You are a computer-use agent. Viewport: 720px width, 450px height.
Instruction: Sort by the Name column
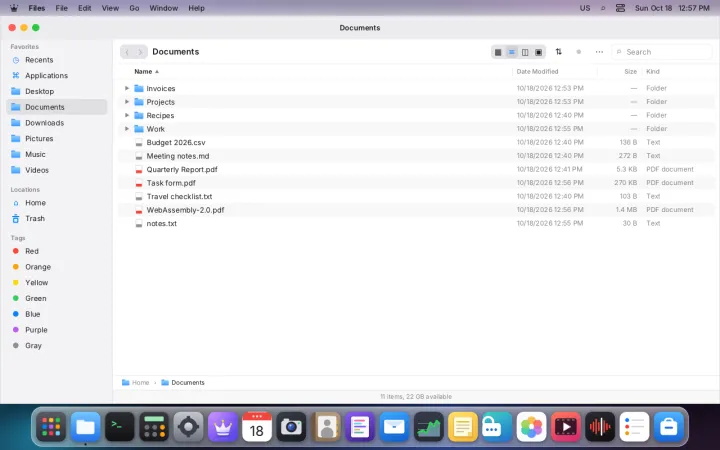coord(146,72)
